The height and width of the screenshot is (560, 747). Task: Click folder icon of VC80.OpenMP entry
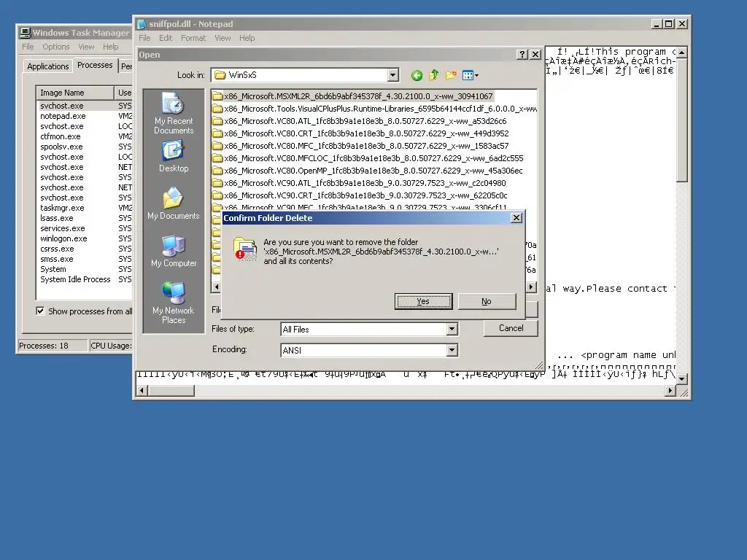[x=217, y=171]
